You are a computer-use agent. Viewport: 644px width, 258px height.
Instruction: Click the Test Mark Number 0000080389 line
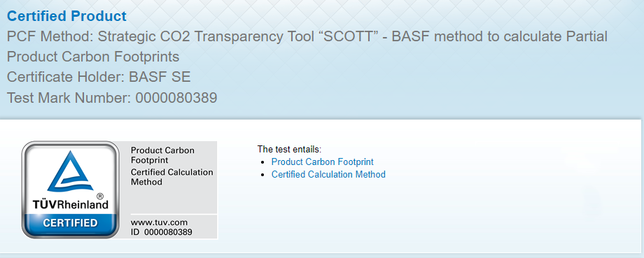(x=112, y=98)
